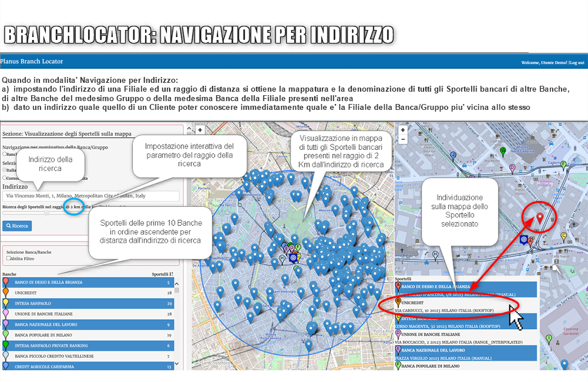Click the Indirizzo address input field
This screenshot has height=382, width=588.
pos(91,196)
